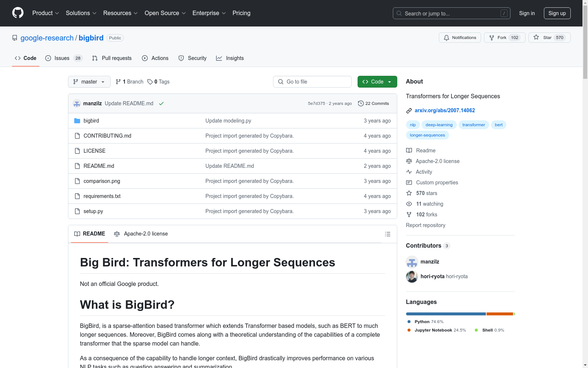Click the Pricing link
Image resolution: width=588 pixels, height=368 pixels.
coord(241,13)
